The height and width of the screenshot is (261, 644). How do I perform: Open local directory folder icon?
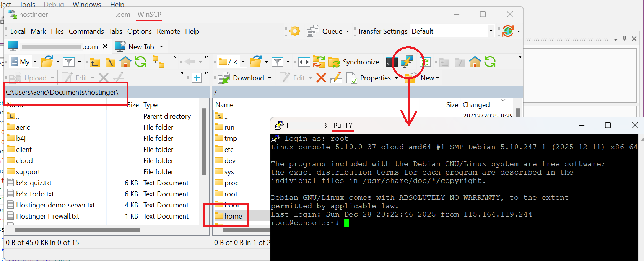[47, 62]
